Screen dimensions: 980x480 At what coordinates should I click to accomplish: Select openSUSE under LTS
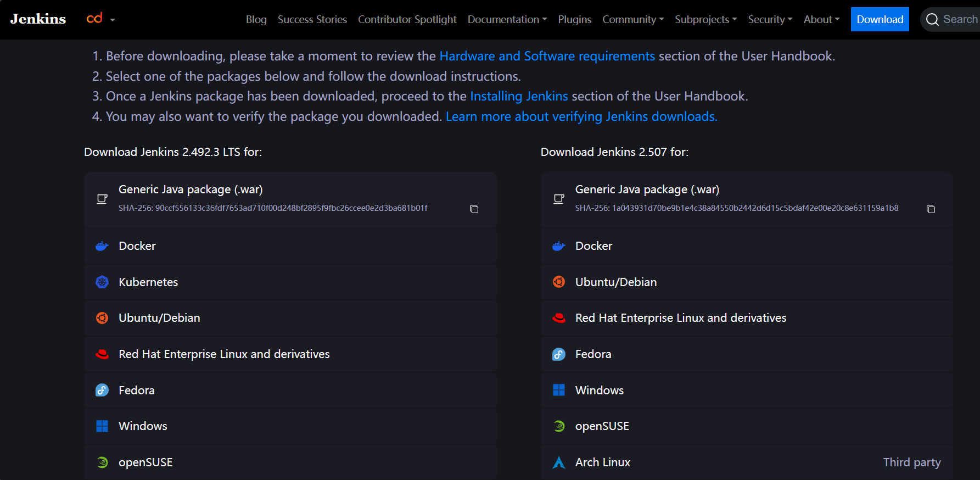(290, 462)
